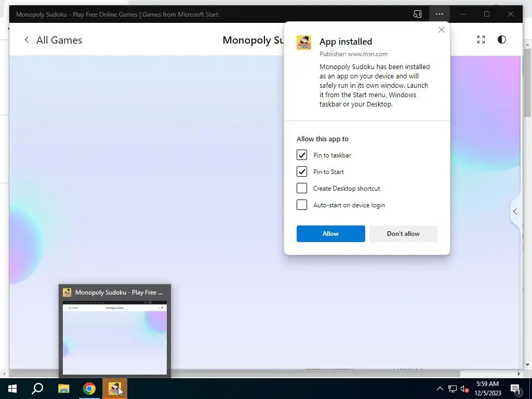Viewport: 532px width, 399px height.
Task: Click the scroll-right arrow of horizontal scrollbar
Action: (x=519, y=374)
